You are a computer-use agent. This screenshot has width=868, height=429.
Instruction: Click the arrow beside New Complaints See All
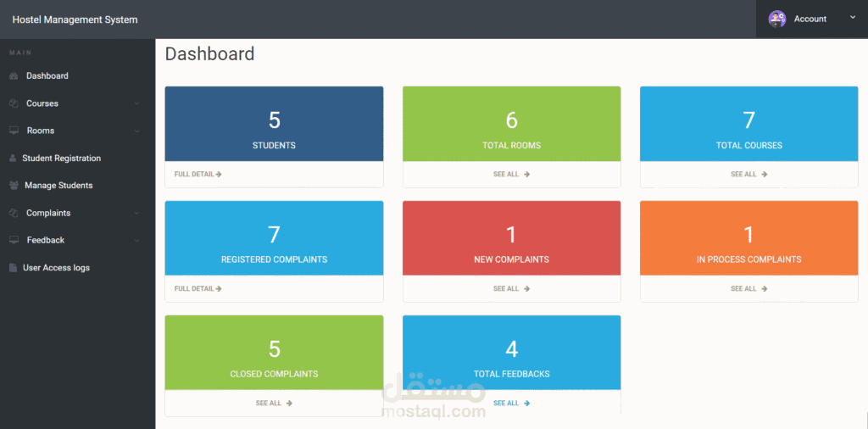pos(527,288)
